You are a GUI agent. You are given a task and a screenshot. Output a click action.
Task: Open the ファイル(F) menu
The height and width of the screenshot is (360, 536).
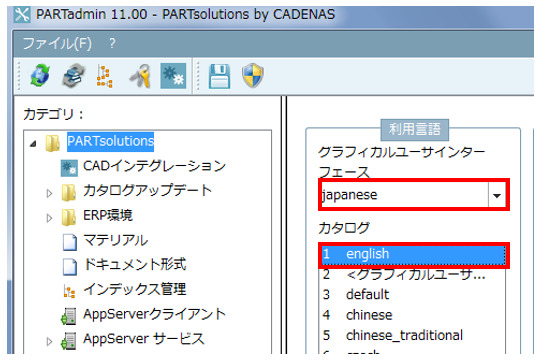[x=57, y=44]
